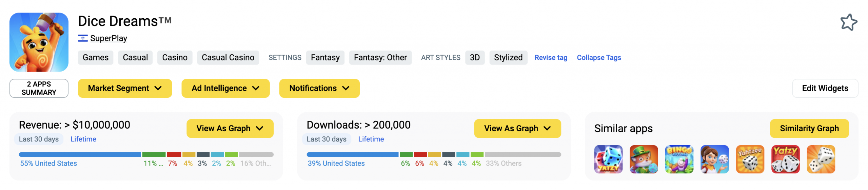Open the blue Yatzy dice similar app
868x190 pixels.
pos(608,159)
